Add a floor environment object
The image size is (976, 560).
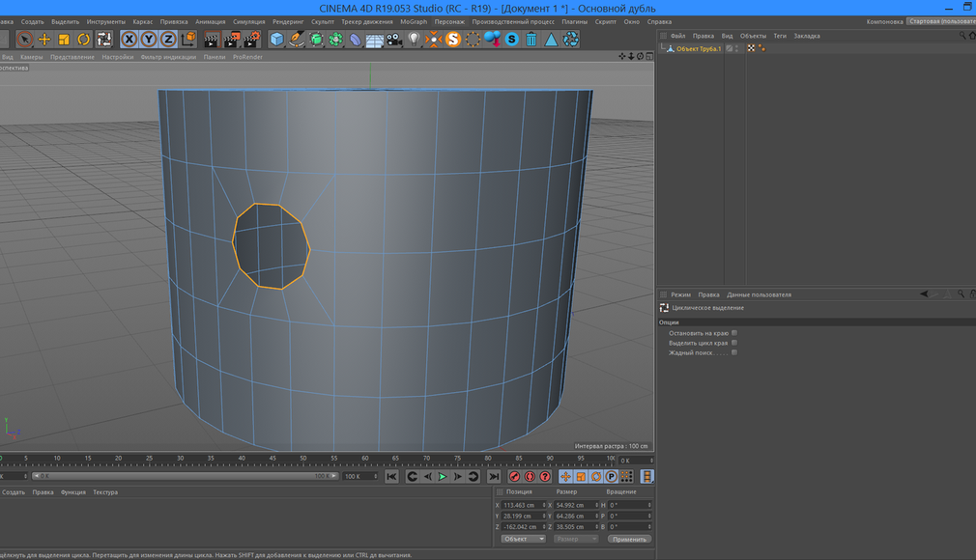point(375,41)
